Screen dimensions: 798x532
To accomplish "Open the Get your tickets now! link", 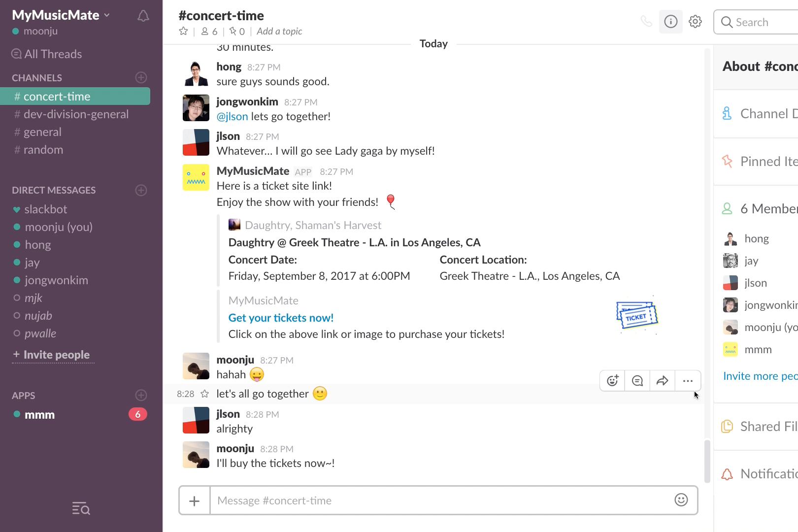I will click(x=281, y=318).
